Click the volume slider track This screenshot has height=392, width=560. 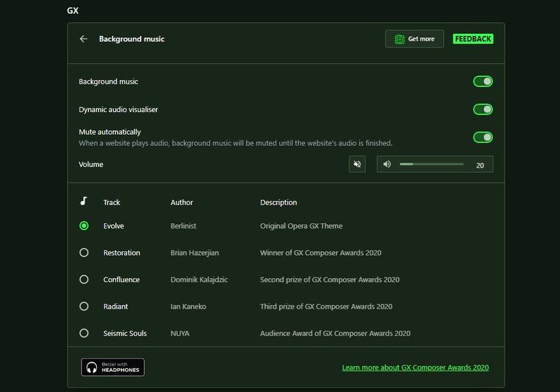[x=431, y=164]
